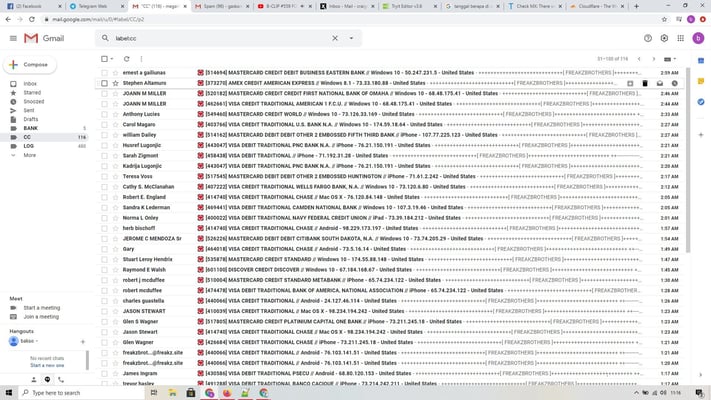The height and width of the screenshot is (400, 711).
Task: Hide the right side panel chevron
Action: 701,375
